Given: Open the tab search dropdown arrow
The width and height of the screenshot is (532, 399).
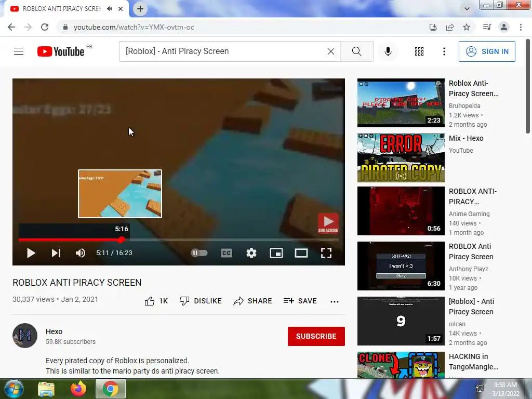Looking at the screenshot, I should (467, 9).
